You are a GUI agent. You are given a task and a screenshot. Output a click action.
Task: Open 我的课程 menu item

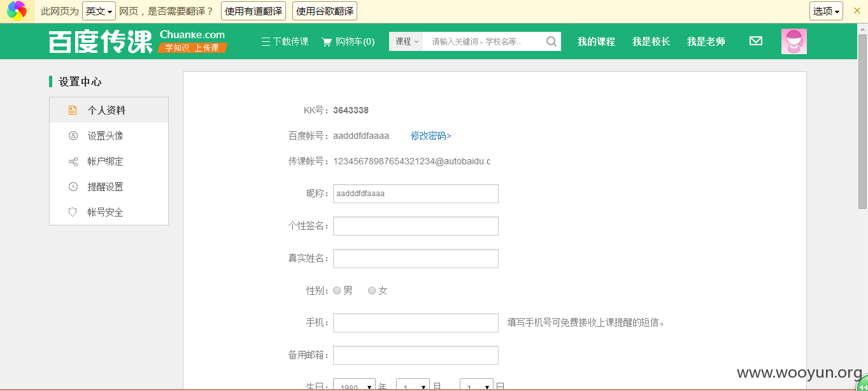(596, 41)
